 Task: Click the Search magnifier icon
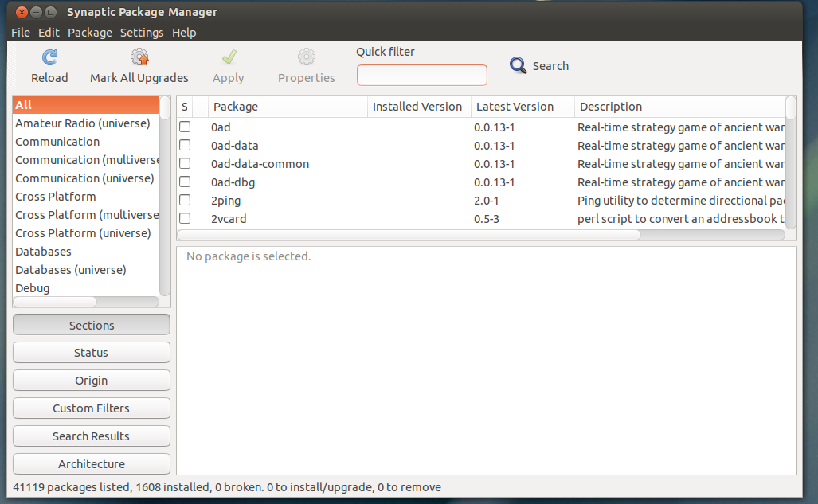pyautogui.click(x=519, y=66)
